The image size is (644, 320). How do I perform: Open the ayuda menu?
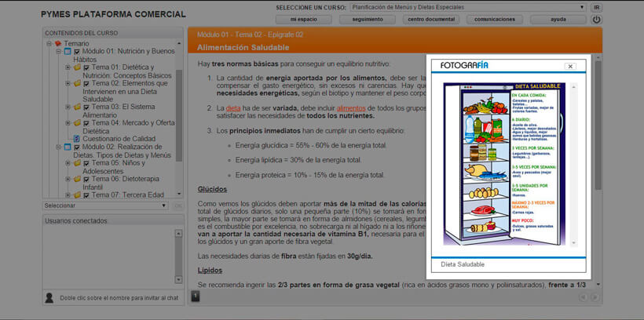pos(558,20)
